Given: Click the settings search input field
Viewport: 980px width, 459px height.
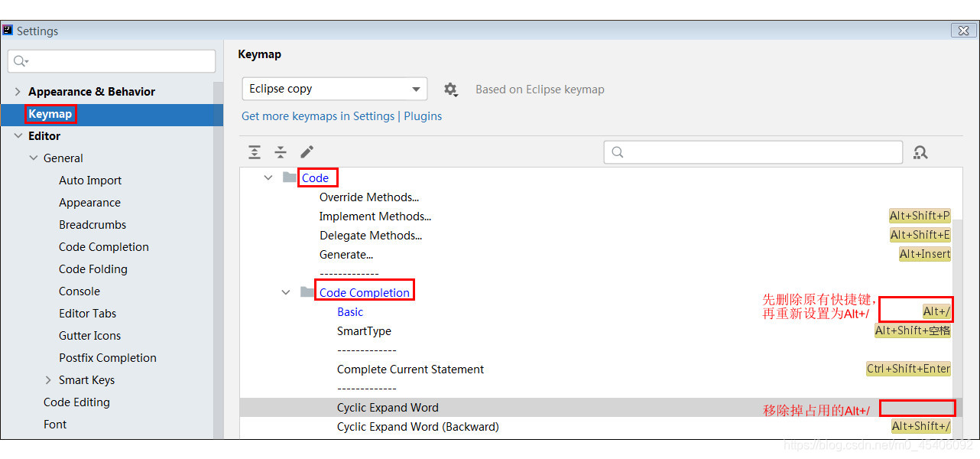Looking at the screenshot, I should [x=112, y=61].
